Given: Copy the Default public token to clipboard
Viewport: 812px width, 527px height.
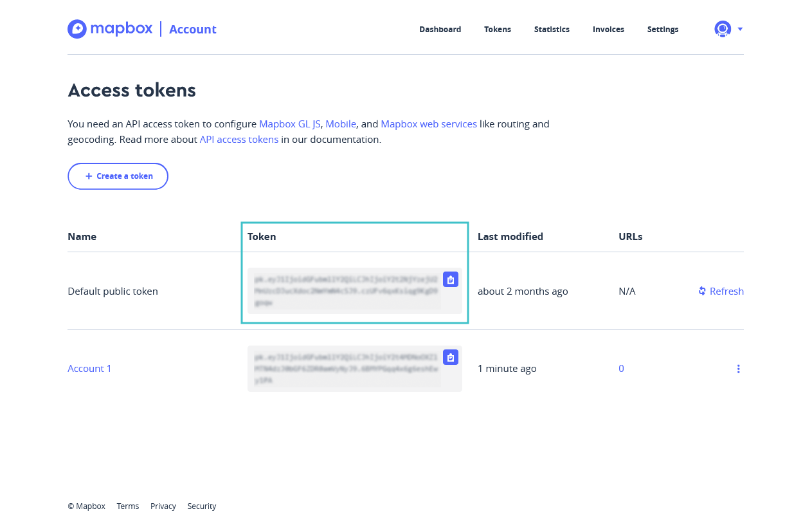Looking at the screenshot, I should (x=450, y=279).
